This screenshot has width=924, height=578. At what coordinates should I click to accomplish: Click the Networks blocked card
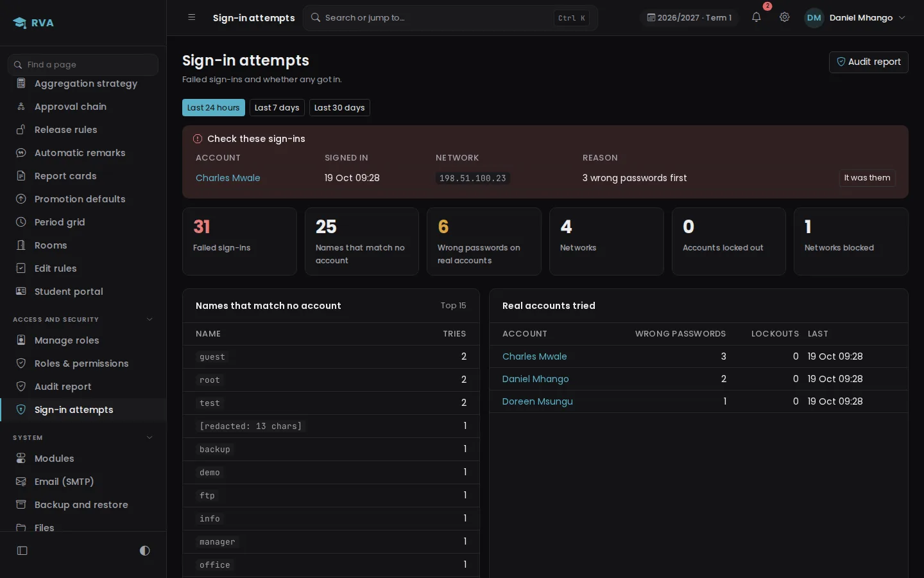[x=851, y=241]
